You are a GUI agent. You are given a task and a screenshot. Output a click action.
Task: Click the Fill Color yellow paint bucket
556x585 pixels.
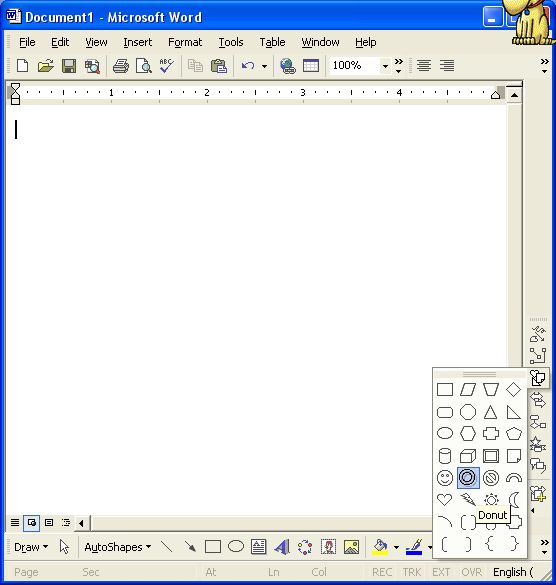pyautogui.click(x=380, y=547)
